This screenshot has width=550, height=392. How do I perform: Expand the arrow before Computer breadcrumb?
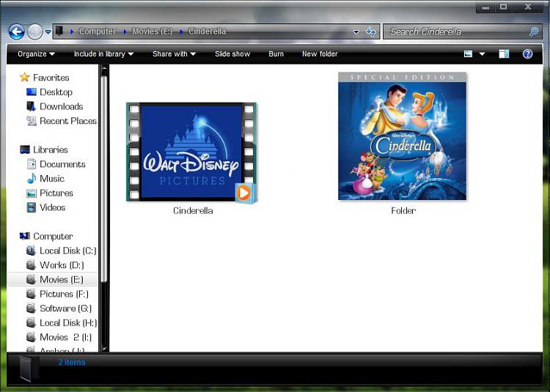(72, 32)
